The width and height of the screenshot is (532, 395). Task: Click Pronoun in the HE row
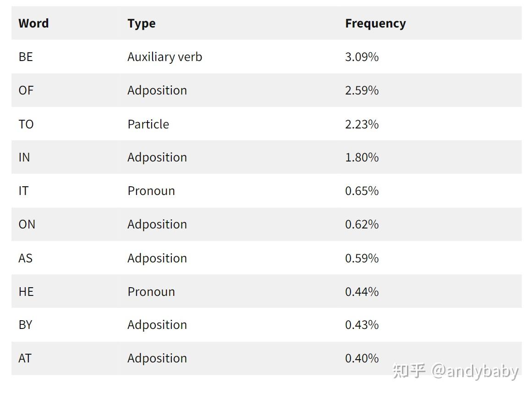pyautogui.click(x=151, y=292)
